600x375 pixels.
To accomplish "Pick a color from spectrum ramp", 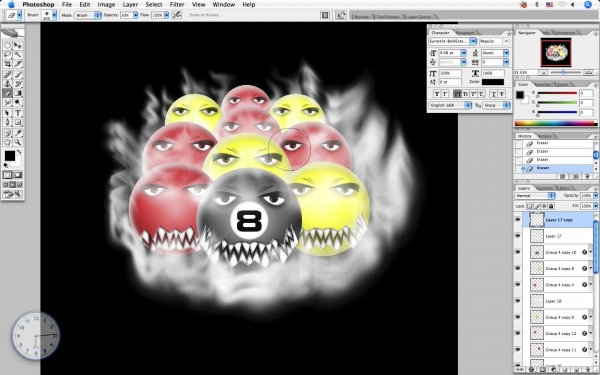I will pos(555,123).
